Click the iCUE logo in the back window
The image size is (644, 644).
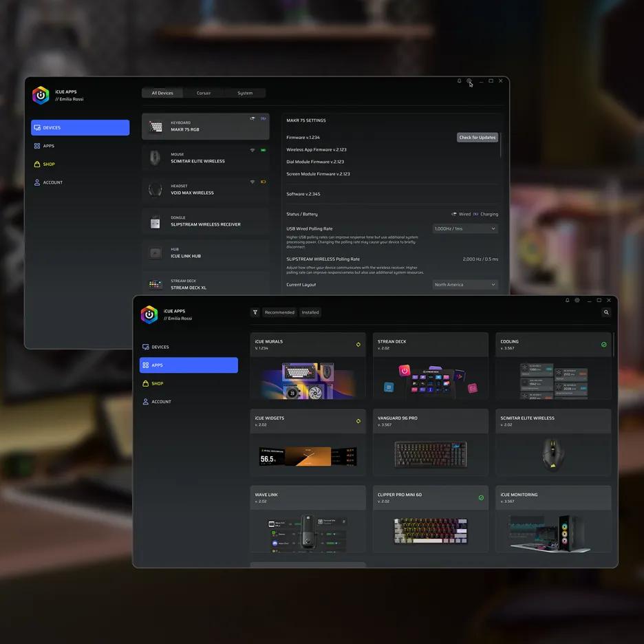tap(41, 95)
